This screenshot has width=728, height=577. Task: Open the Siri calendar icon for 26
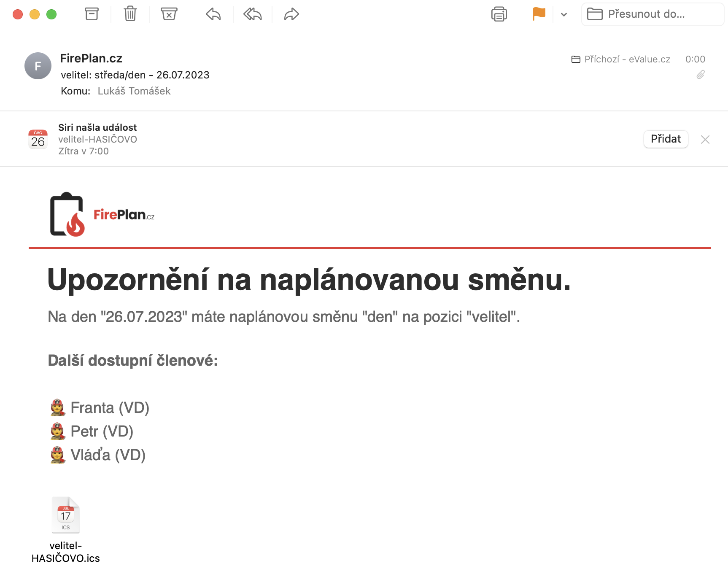pyautogui.click(x=38, y=139)
